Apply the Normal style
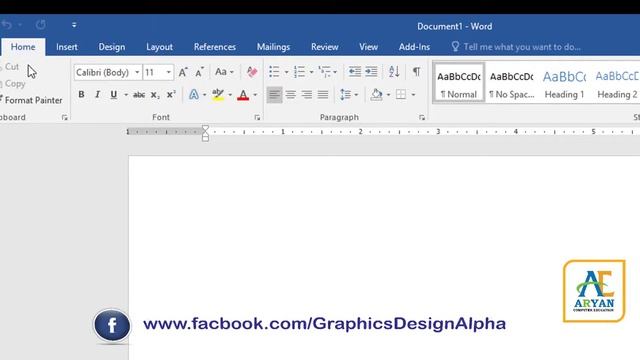Viewport: 640px width, 360px height. [x=459, y=83]
